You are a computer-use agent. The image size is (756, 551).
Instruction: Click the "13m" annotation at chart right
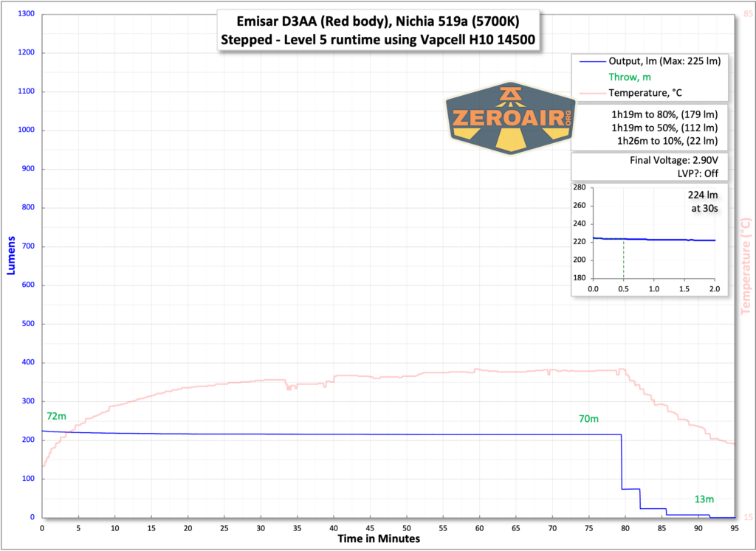click(x=703, y=499)
